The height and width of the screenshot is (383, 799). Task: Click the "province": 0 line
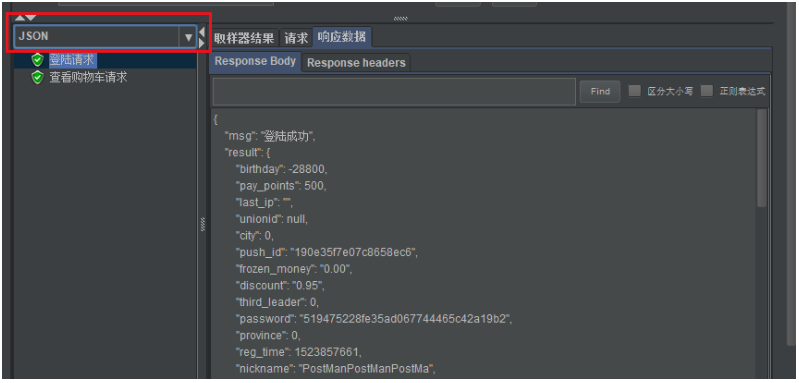(268, 336)
